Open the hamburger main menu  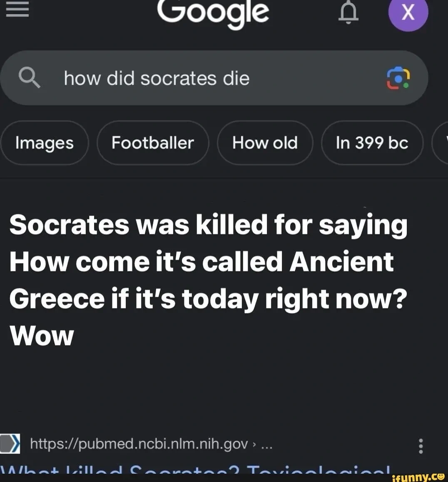(x=17, y=10)
